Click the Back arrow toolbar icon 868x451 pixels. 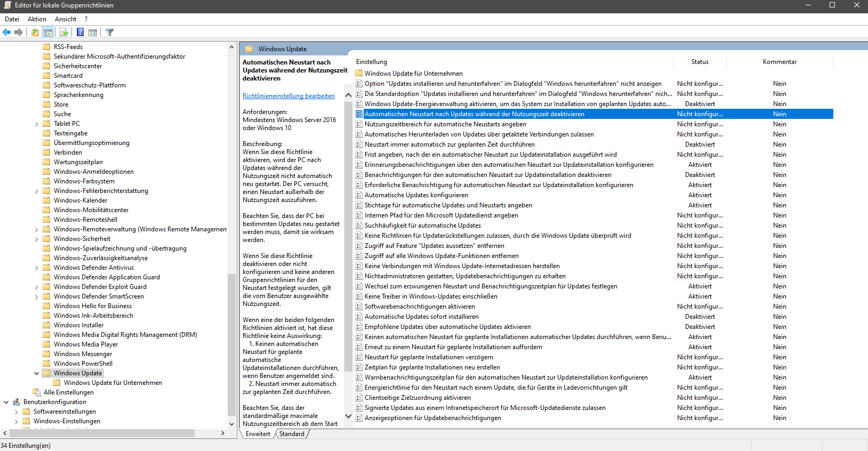point(6,33)
